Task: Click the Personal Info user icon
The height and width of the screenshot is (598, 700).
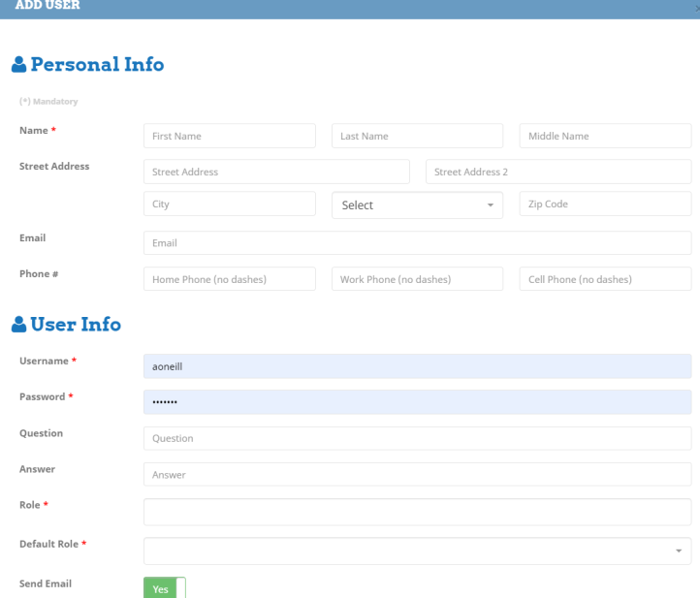Action: pyautogui.click(x=18, y=65)
